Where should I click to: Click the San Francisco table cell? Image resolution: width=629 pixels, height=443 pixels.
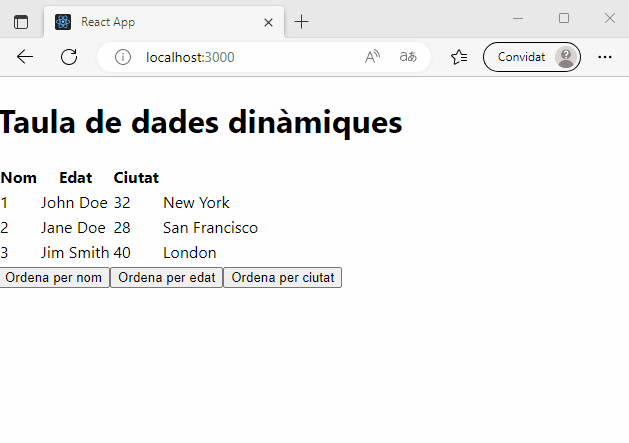pyautogui.click(x=210, y=228)
